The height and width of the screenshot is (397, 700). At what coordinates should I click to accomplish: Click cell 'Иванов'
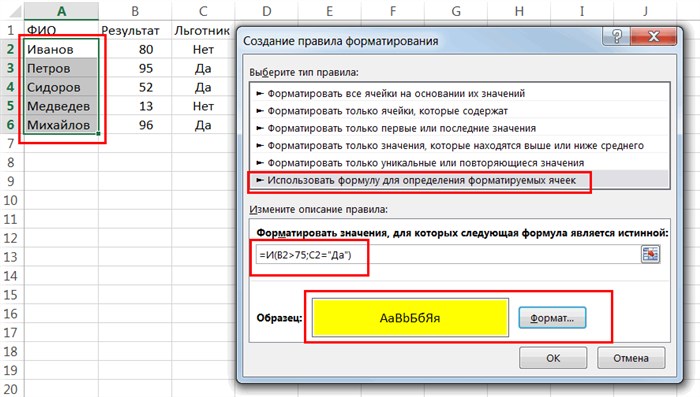[62, 49]
